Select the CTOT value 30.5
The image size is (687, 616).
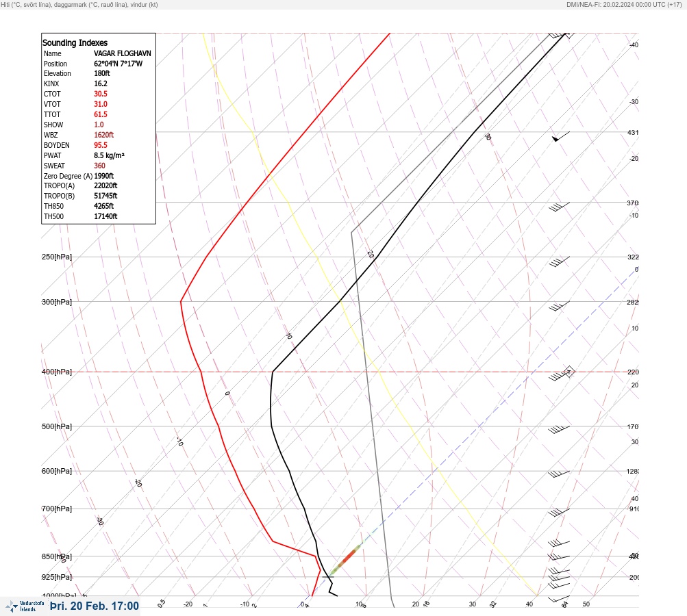pyautogui.click(x=100, y=94)
